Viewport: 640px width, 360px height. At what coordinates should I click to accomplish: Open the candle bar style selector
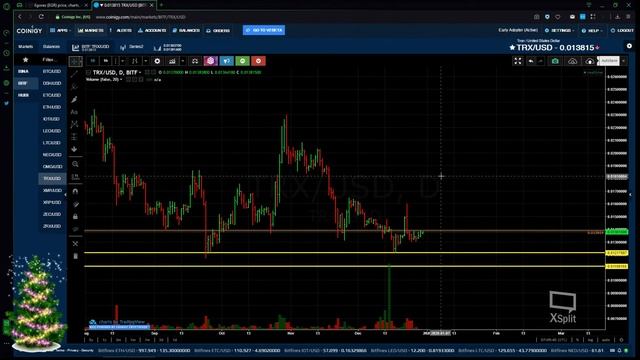pos(134,61)
